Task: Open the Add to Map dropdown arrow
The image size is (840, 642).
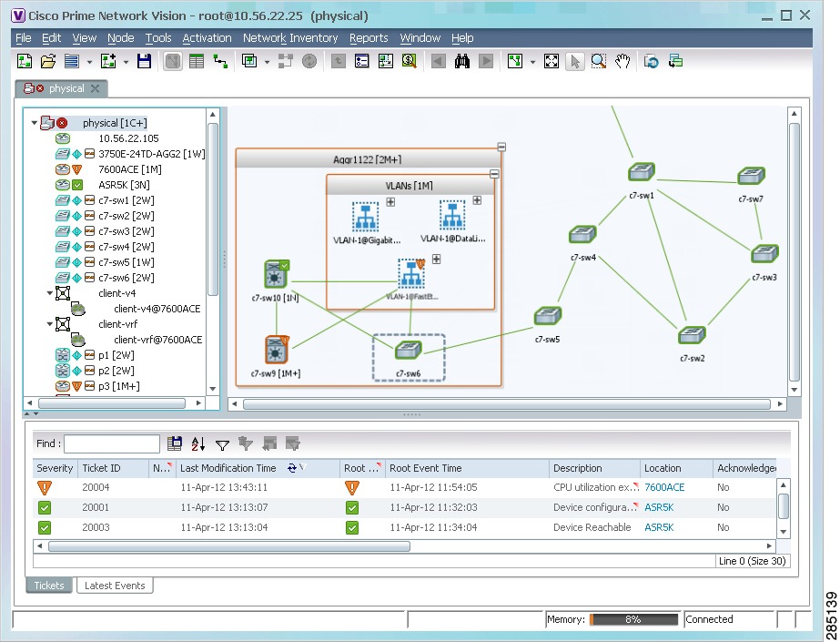Action: (x=126, y=62)
